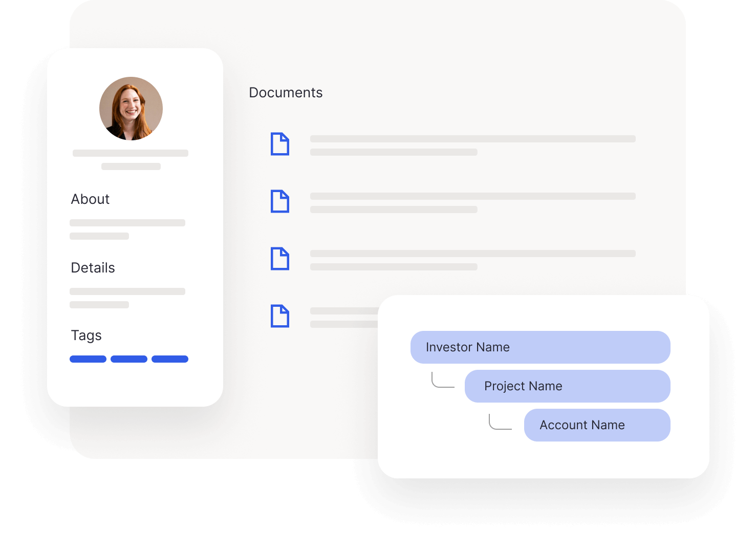The height and width of the screenshot is (546, 756).
Task: Click the first blue tag pill
Action: (x=88, y=359)
